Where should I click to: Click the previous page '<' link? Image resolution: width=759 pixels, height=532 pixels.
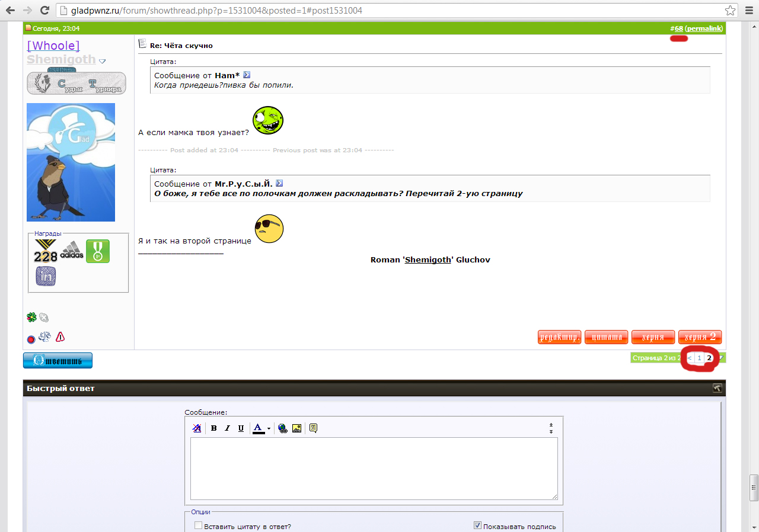[690, 358]
